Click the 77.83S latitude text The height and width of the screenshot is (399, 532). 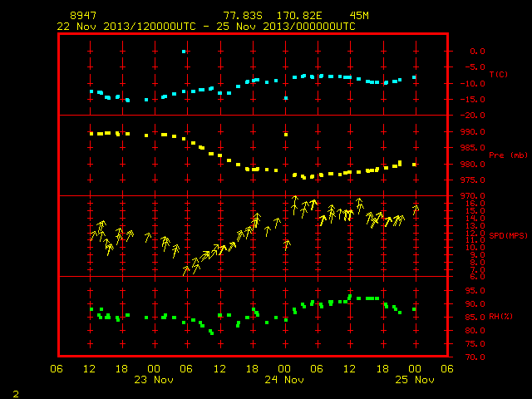pyautogui.click(x=243, y=16)
